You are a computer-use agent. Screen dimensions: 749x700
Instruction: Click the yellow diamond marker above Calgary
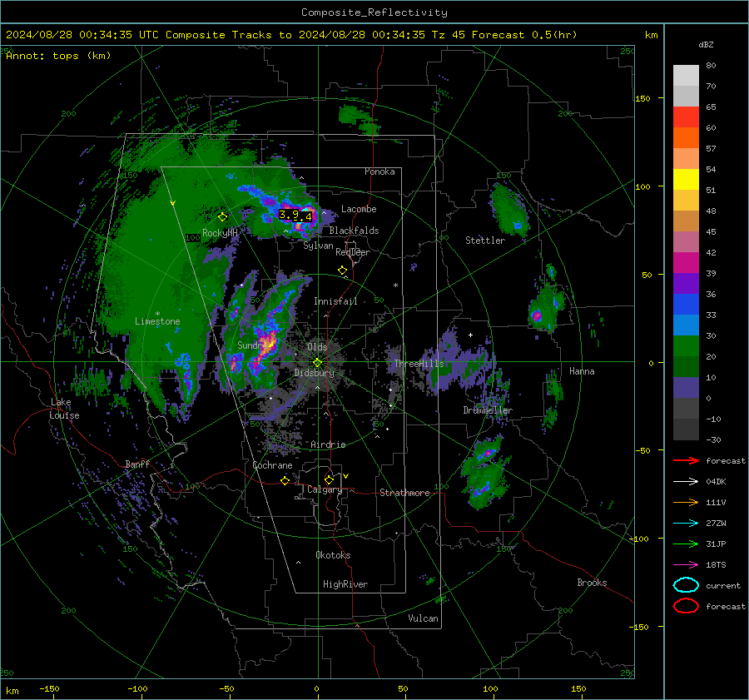point(329,479)
